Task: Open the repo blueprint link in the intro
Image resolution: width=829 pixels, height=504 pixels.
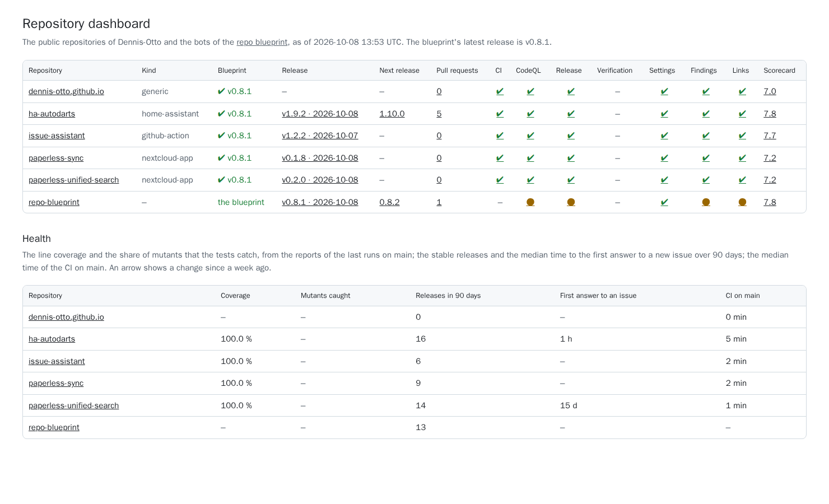Action: 262,42
